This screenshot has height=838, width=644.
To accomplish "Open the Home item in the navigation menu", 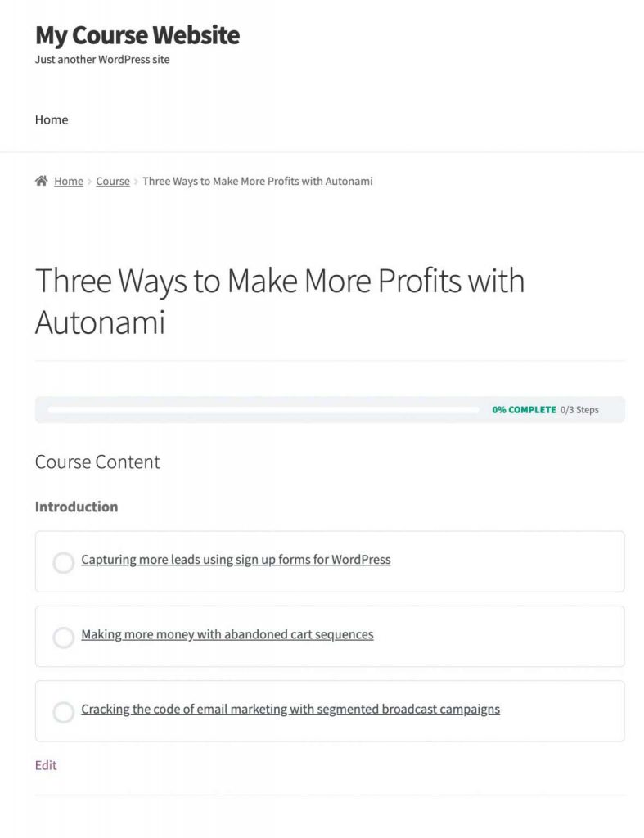I will coord(52,119).
